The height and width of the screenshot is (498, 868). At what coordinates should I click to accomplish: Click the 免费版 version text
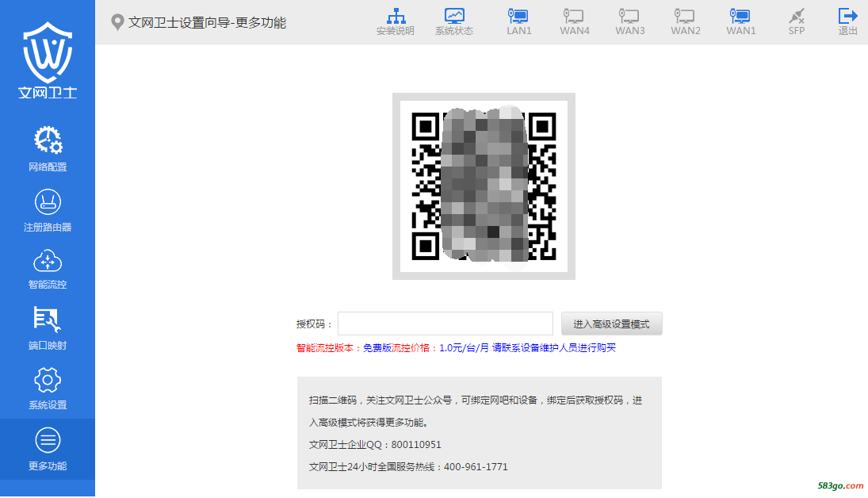point(377,348)
